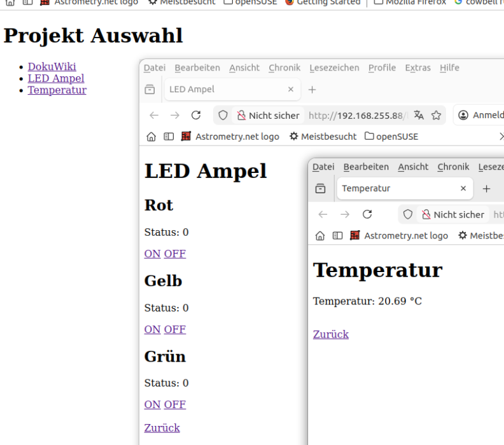Click shield icon in Temperatur address bar
Screen dimensions: 504x445
coord(407,214)
